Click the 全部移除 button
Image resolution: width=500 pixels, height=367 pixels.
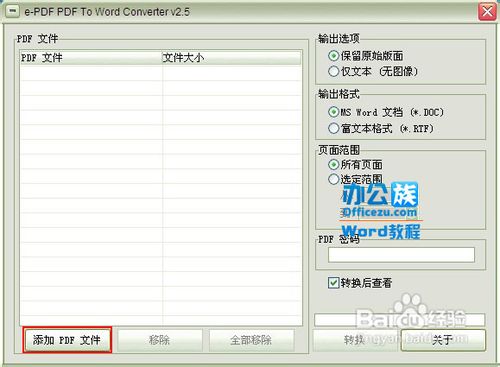click(x=251, y=340)
